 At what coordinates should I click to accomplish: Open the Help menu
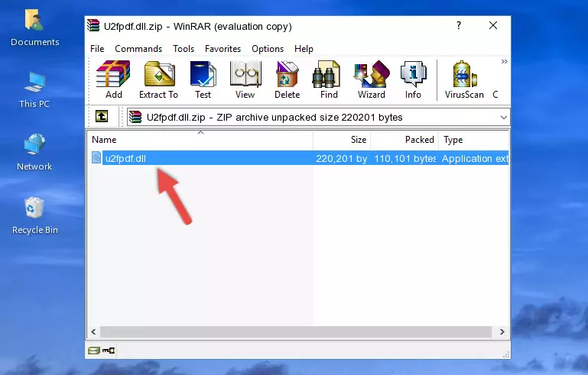[x=304, y=49]
